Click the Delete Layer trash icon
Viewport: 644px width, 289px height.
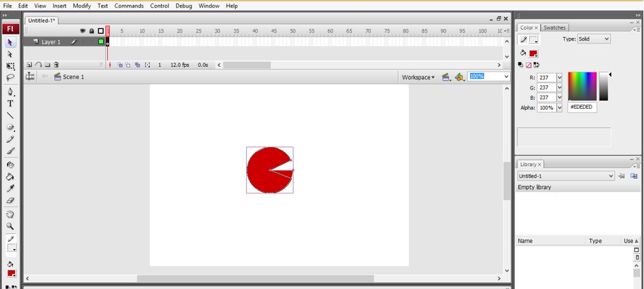pyautogui.click(x=56, y=65)
